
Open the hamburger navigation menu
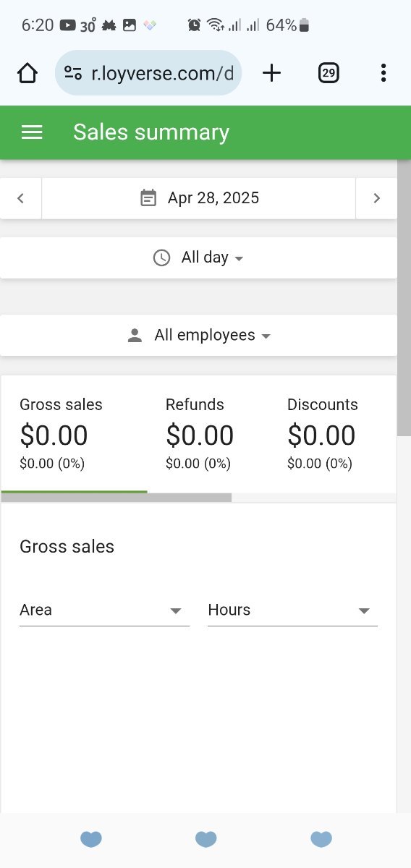32,132
